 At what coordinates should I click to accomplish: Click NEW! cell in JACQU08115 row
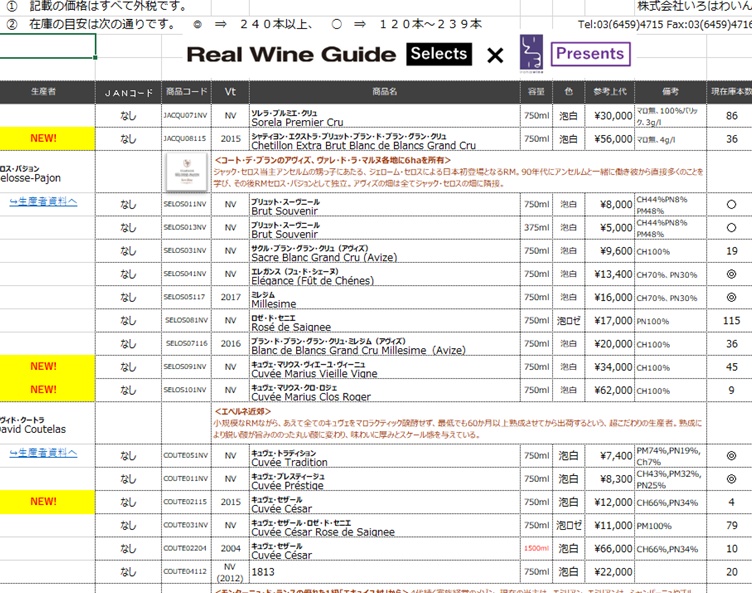pos(47,139)
